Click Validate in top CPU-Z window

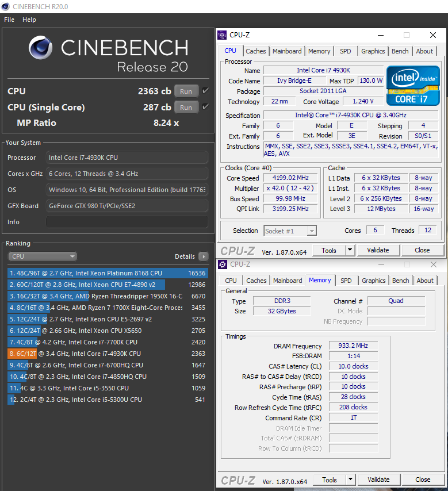click(x=378, y=250)
